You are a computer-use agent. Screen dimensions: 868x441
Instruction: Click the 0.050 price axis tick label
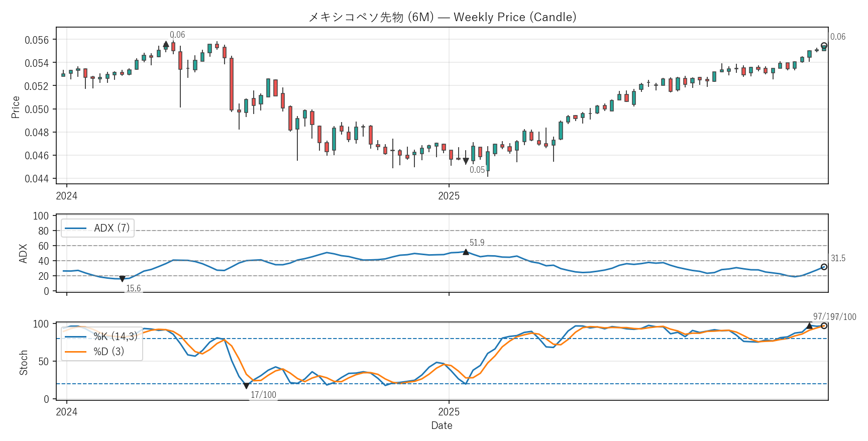[x=37, y=109]
